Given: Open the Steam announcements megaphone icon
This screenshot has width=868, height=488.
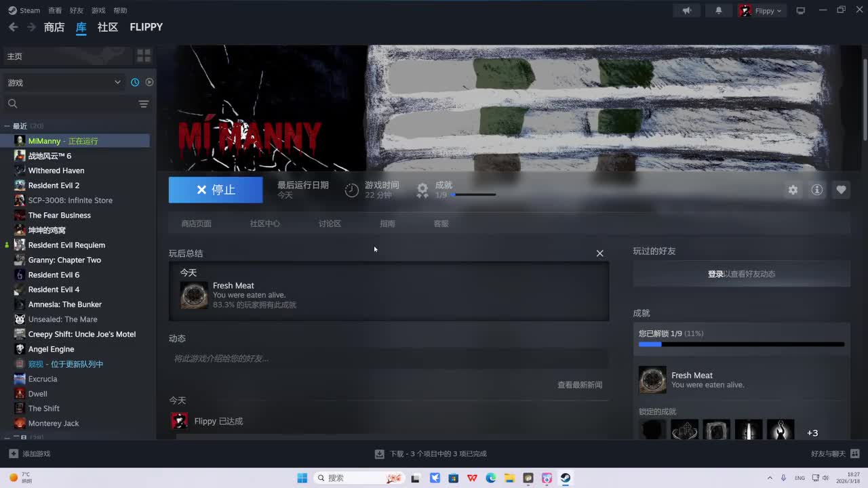Looking at the screenshot, I should 687,10.
